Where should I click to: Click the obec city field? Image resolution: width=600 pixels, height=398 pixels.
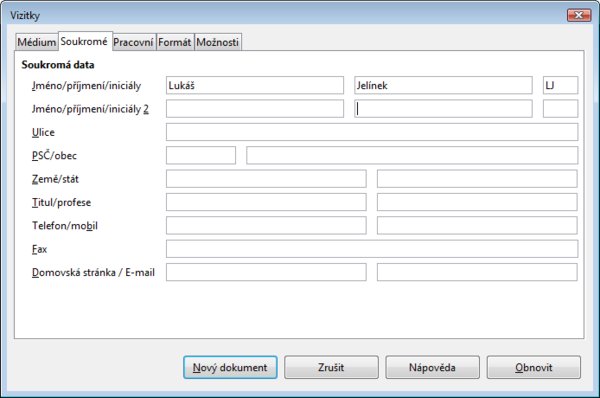pyautogui.click(x=412, y=155)
